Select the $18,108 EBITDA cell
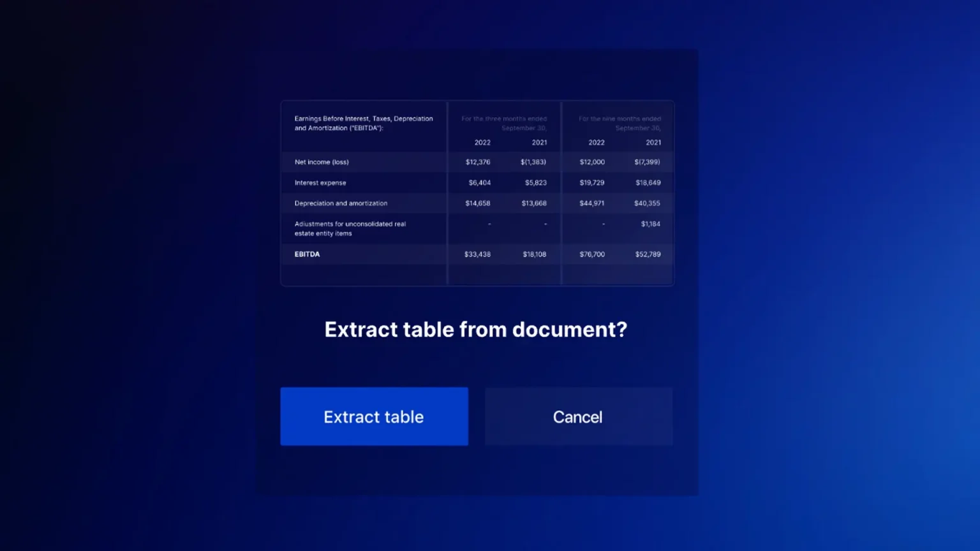This screenshot has width=980, height=551. [535, 254]
